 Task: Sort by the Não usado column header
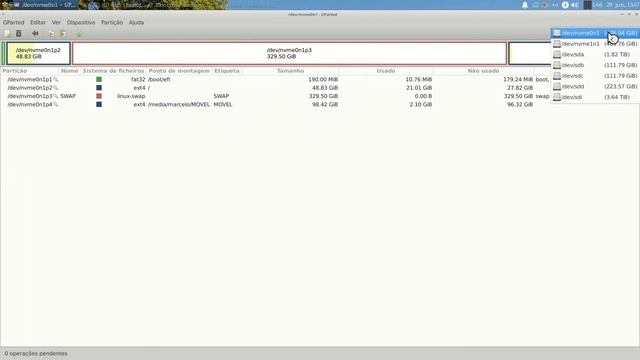click(483, 71)
